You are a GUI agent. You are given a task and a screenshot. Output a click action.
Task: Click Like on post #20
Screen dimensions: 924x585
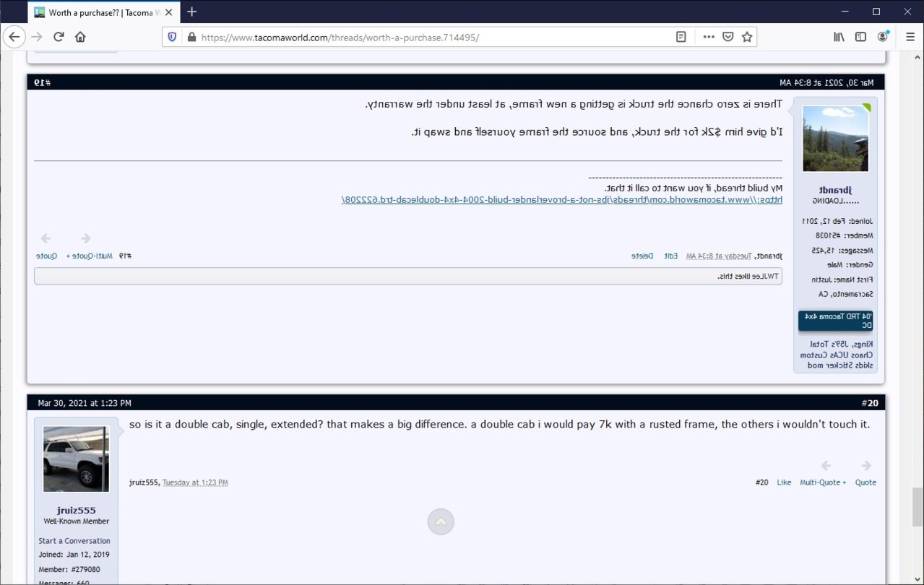point(784,482)
